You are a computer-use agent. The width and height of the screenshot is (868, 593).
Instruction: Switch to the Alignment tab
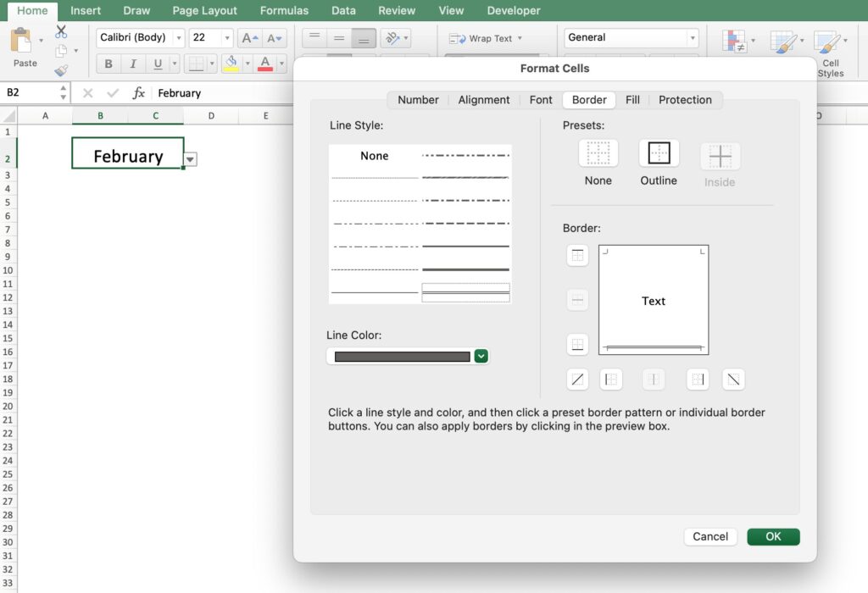point(484,100)
